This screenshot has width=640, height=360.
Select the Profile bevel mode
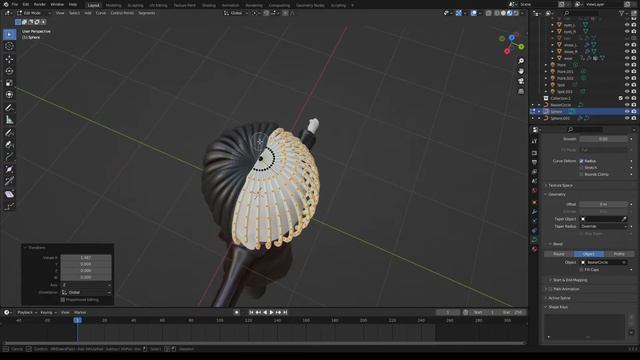(619, 254)
